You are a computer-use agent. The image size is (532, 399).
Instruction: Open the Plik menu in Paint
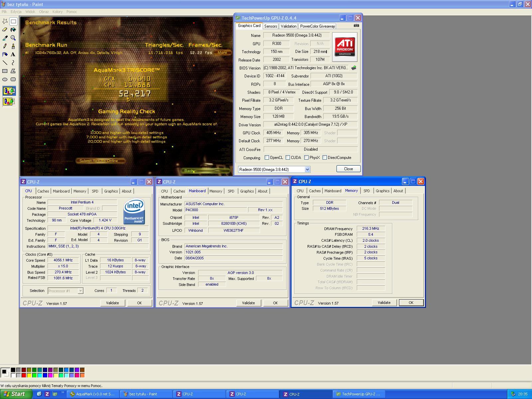(4, 12)
